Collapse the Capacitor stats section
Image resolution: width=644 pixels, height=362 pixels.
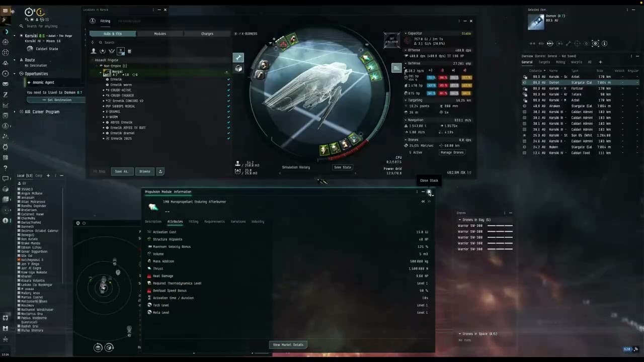(406, 34)
